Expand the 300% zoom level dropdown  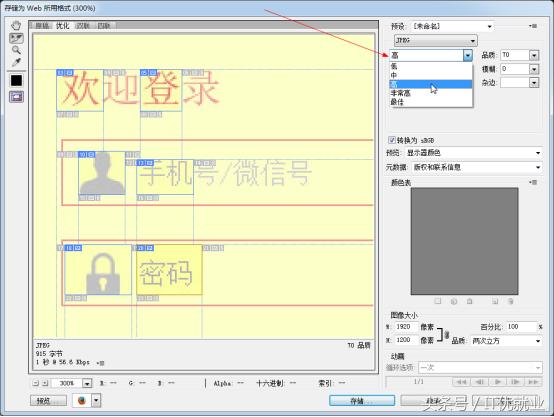[x=87, y=383]
